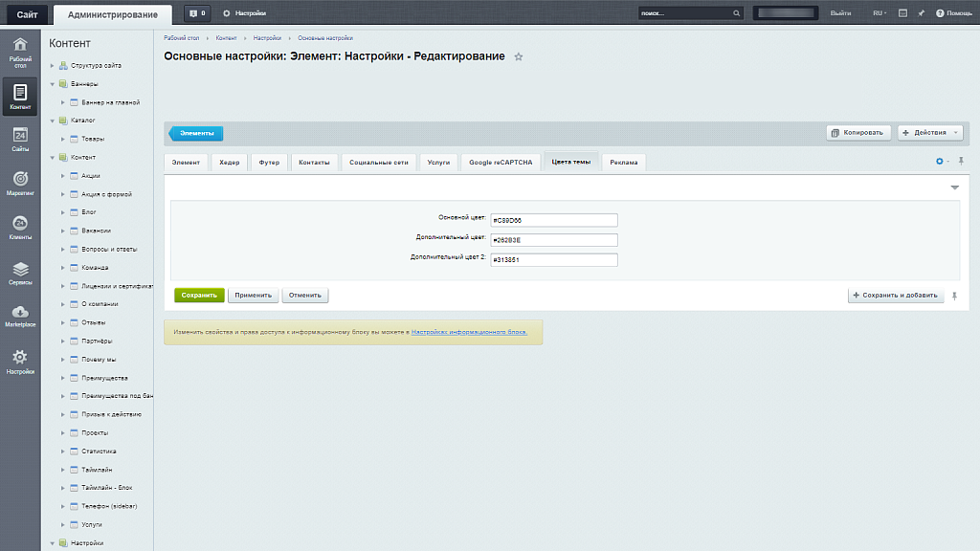980x551 pixels.
Task: Open the Настройки информационного блока link
Action: tap(469, 332)
